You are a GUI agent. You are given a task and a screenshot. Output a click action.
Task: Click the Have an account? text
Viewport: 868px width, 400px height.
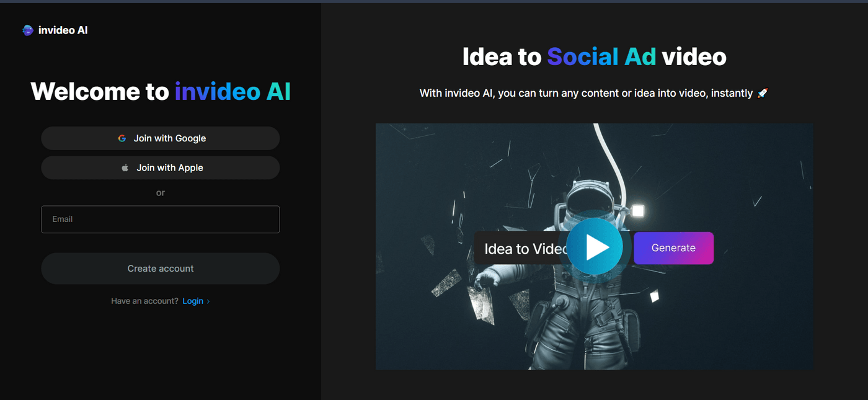tap(144, 301)
